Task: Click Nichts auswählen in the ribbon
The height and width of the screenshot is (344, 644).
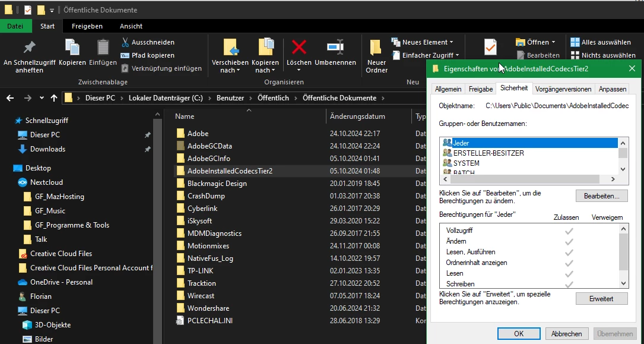Action: [603, 55]
